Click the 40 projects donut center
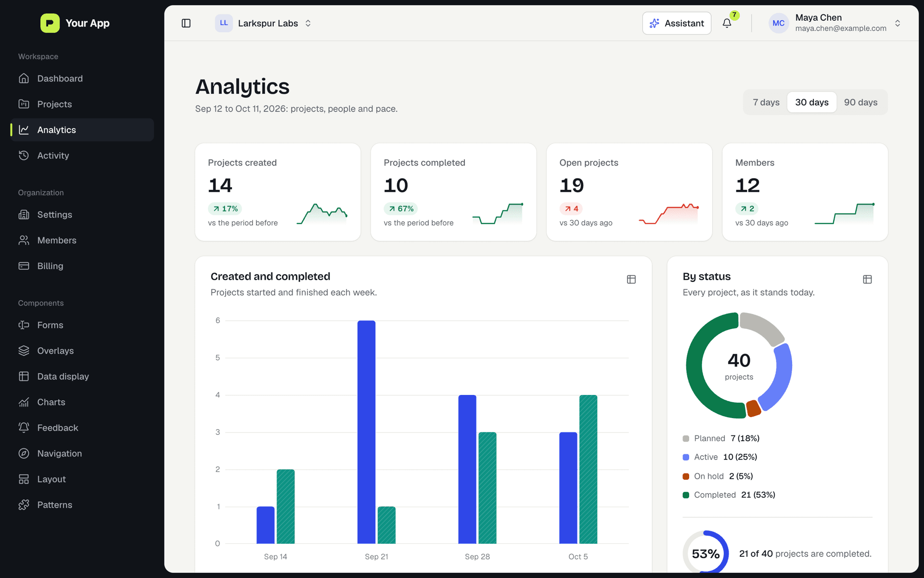The image size is (924, 578). point(739,366)
